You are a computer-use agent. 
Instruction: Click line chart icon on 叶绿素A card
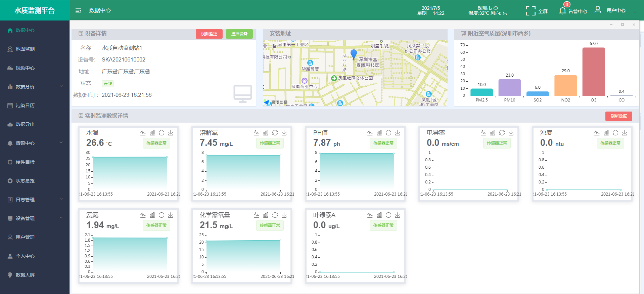point(370,215)
